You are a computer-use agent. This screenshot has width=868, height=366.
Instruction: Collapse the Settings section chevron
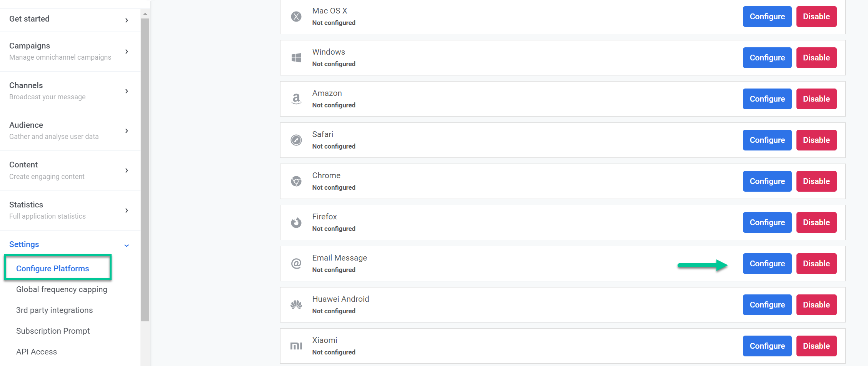[x=127, y=245]
